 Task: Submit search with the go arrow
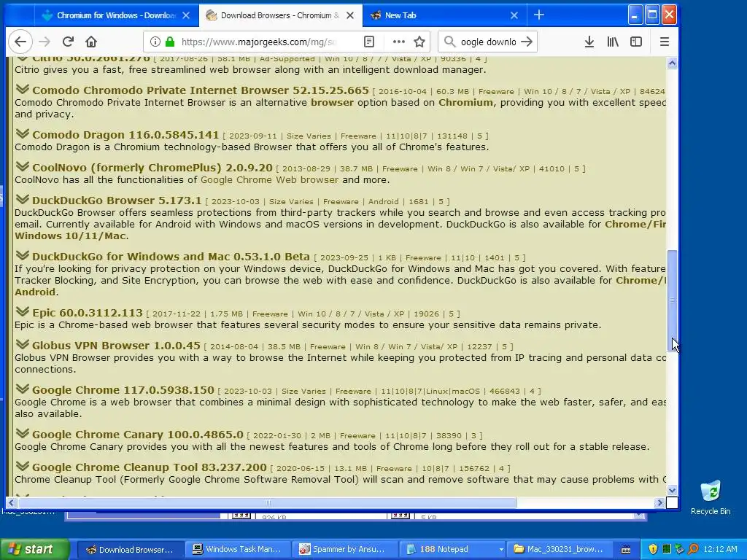(x=527, y=42)
